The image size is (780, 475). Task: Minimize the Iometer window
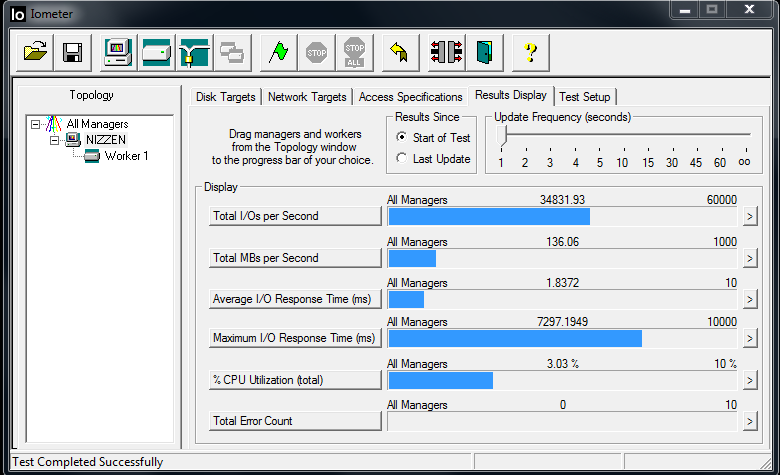(x=685, y=10)
